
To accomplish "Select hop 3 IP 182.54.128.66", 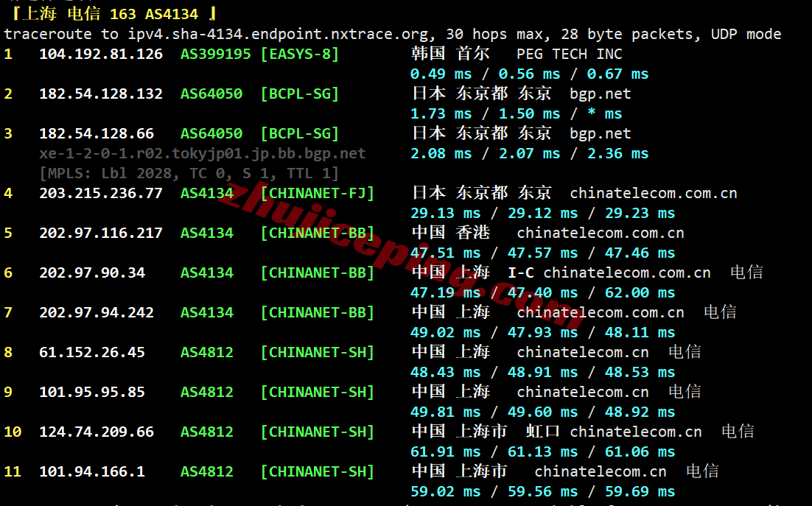I will point(97,133).
